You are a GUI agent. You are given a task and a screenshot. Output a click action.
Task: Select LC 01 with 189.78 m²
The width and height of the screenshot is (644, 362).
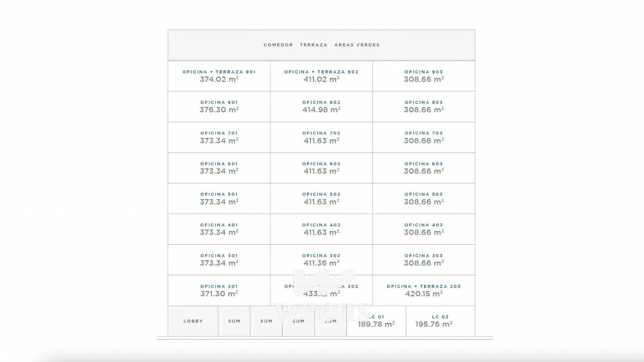pos(376,321)
